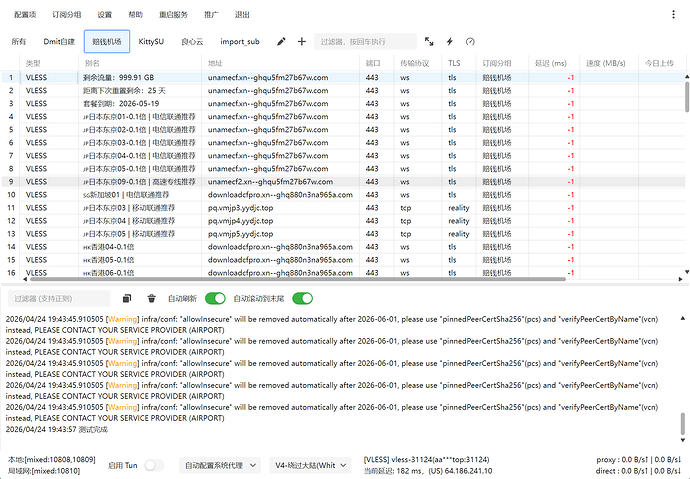The height and width of the screenshot is (479, 690).
Task: Click the 本地:[mixed:10808,10809] status text
Action: click(51, 460)
